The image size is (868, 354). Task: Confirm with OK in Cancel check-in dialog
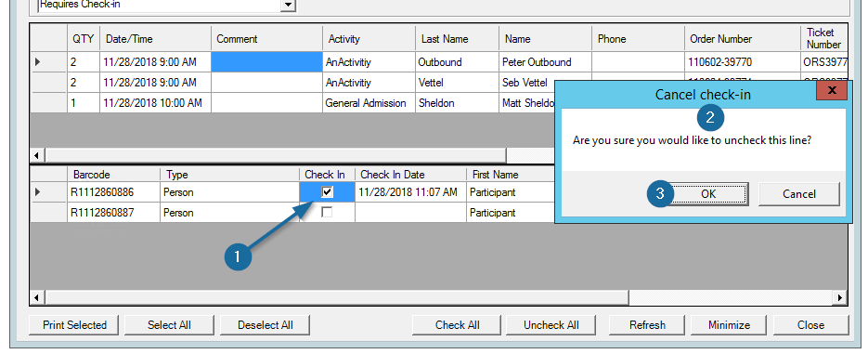708,194
